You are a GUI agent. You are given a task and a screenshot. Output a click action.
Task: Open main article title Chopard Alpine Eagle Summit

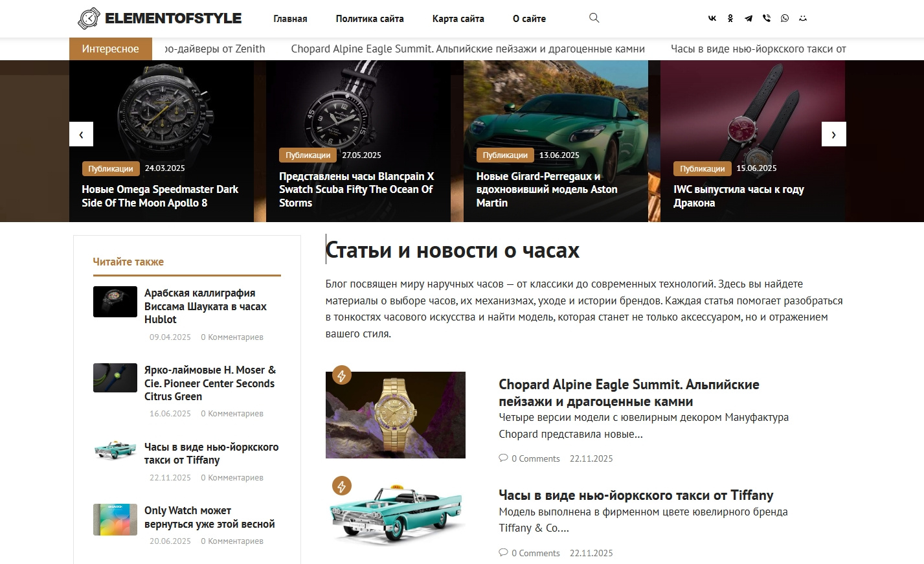(629, 392)
